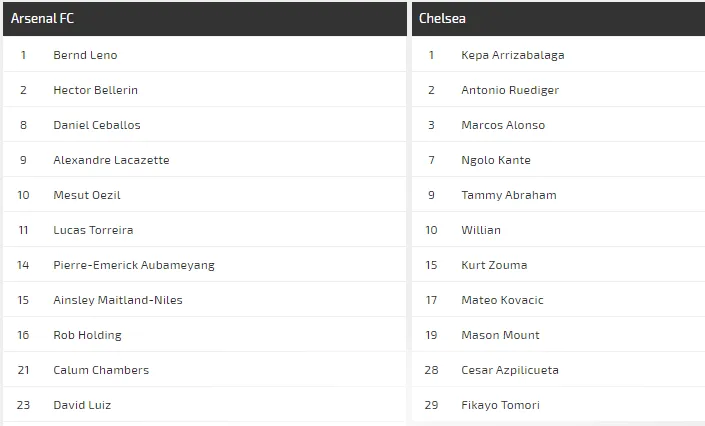Click the Chelsea team header
The height and width of the screenshot is (426, 705).
pos(442,19)
